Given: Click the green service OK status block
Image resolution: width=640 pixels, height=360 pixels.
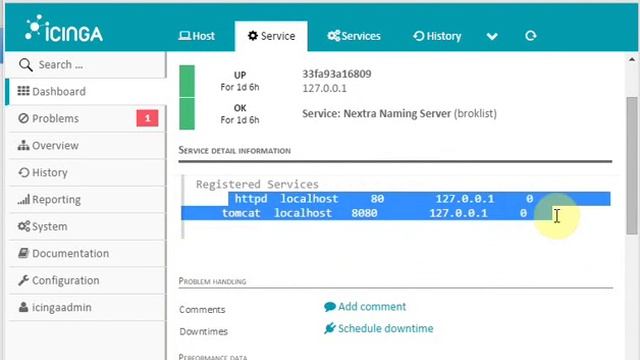Looking at the screenshot, I should (x=187, y=113).
